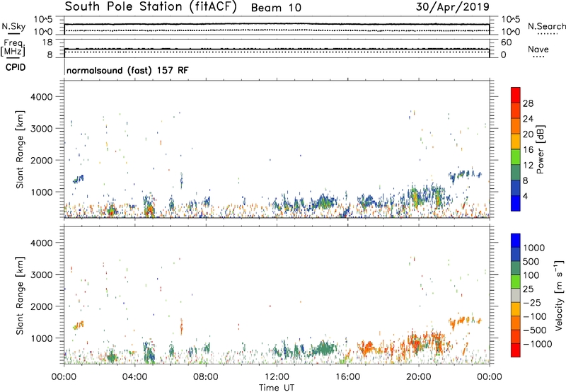This screenshot has width=566, height=392.
Task: Click the '18' frequency axis tick
Action: [x=47, y=42]
